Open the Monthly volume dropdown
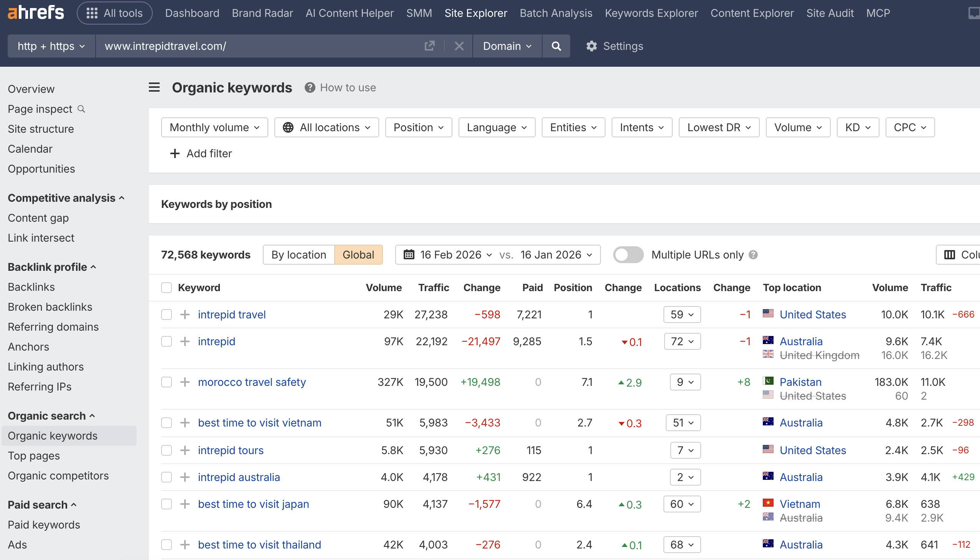Screen dimensions: 980x560 coord(214,127)
